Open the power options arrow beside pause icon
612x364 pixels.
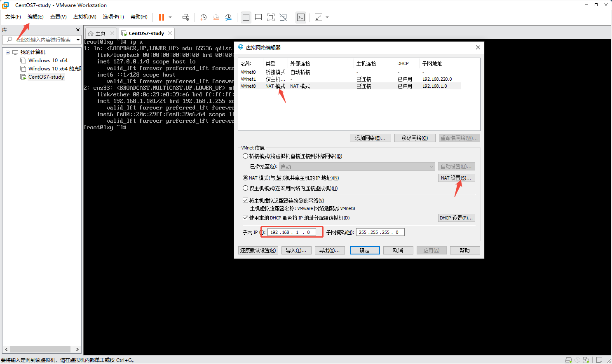click(x=170, y=17)
